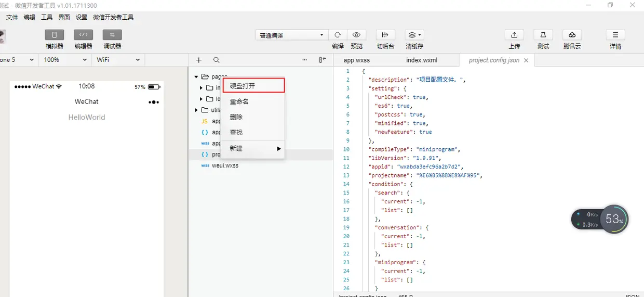Click the "appid" line in the editor

click(415, 166)
